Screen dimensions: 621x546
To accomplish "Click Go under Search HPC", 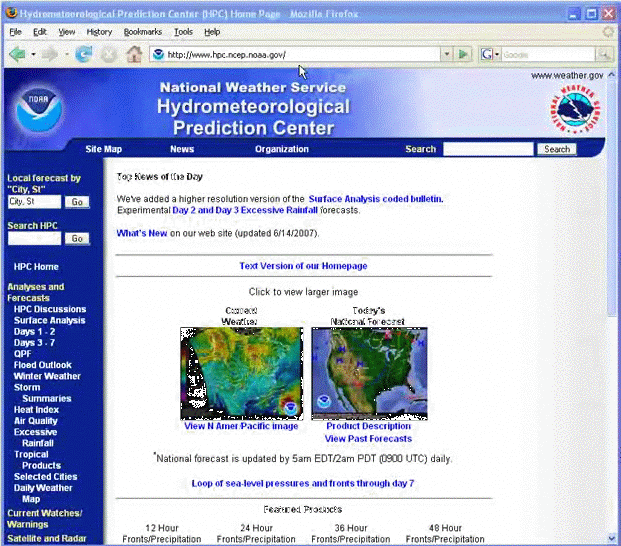I will pos(77,238).
